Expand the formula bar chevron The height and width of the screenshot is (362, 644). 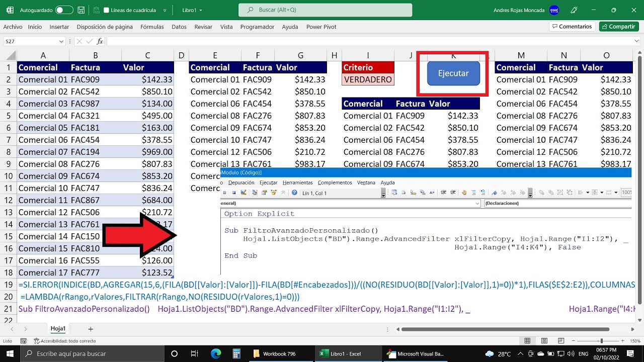[x=636, y=41]
